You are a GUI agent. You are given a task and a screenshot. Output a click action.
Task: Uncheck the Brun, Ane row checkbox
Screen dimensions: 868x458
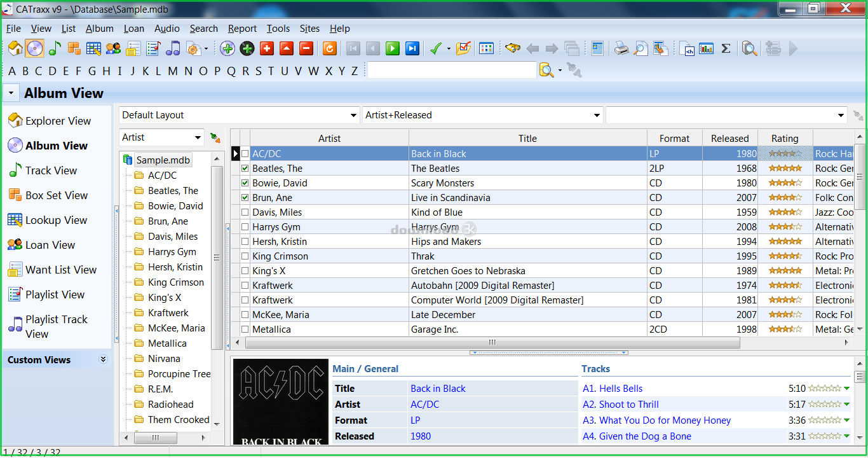pos(245,198)
